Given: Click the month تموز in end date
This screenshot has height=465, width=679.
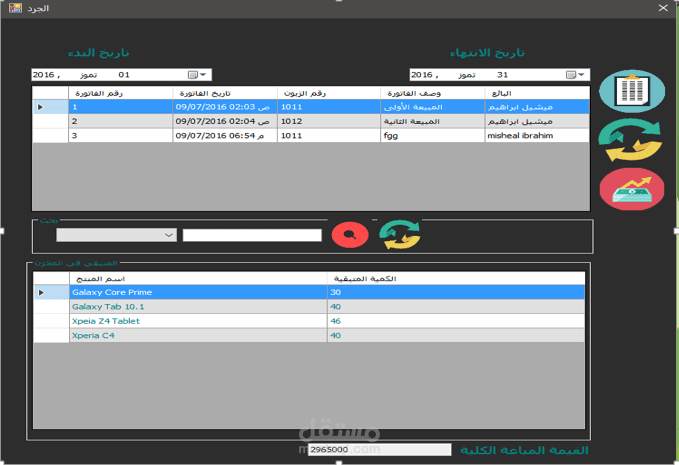Looking at the screenshot, I should 467,75.
